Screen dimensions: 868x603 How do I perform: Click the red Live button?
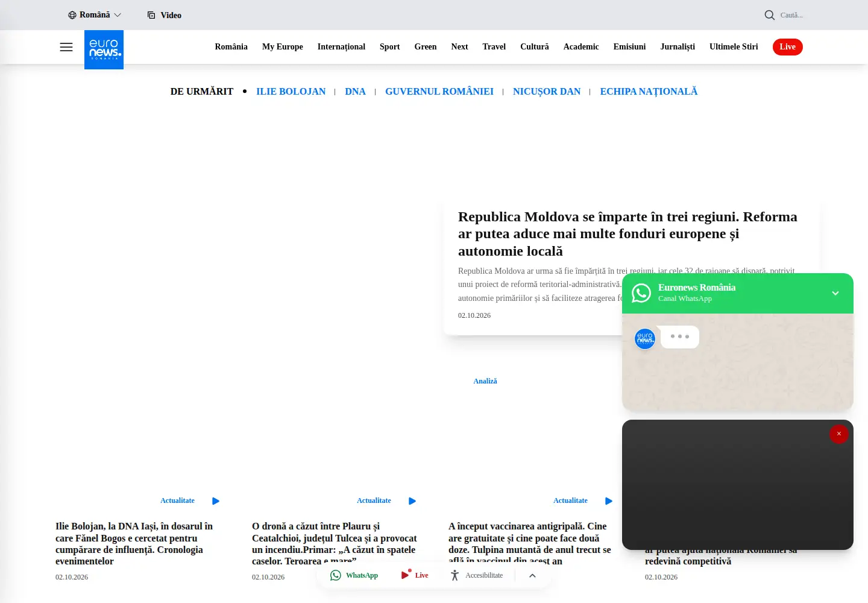(x=788, y=47)
